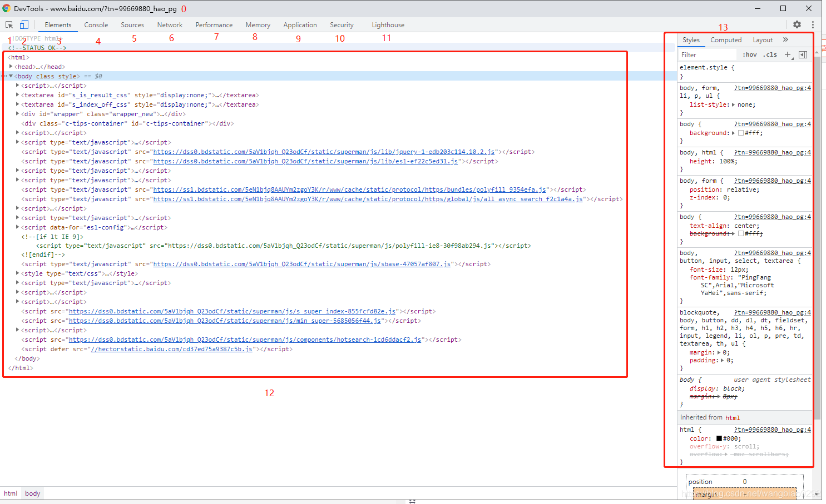Select the Elements tab
Screen dimensions: 826x504
point(58,25)
